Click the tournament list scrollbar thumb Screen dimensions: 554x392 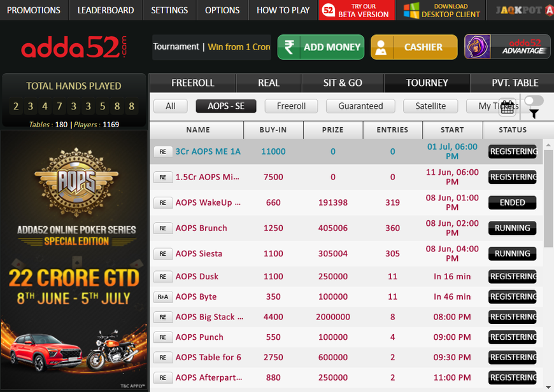pos(548,199)
